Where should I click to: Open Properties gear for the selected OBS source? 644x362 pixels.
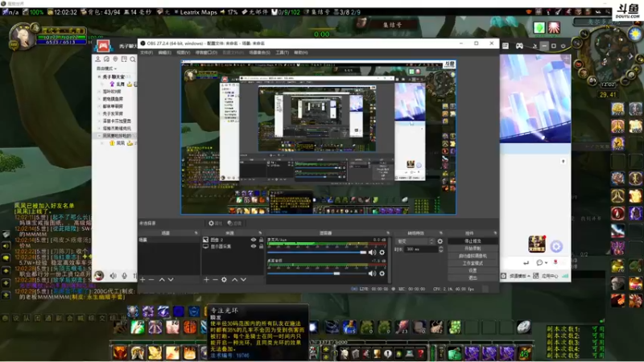point(215,224)
